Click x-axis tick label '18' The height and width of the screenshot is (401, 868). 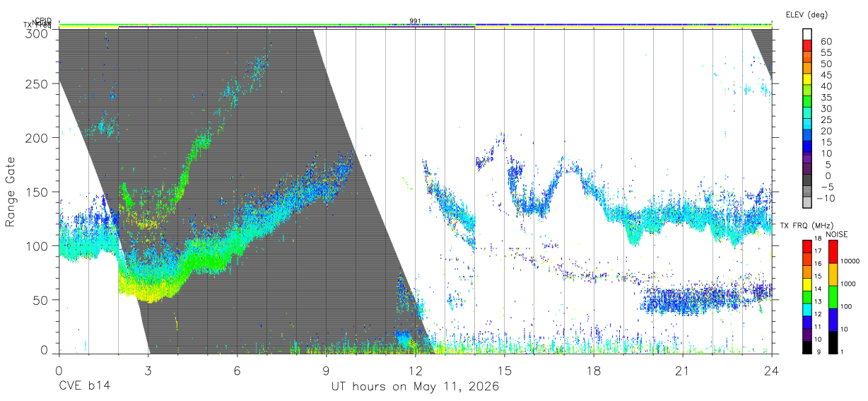pyautogui.click(x=594, y=371)
